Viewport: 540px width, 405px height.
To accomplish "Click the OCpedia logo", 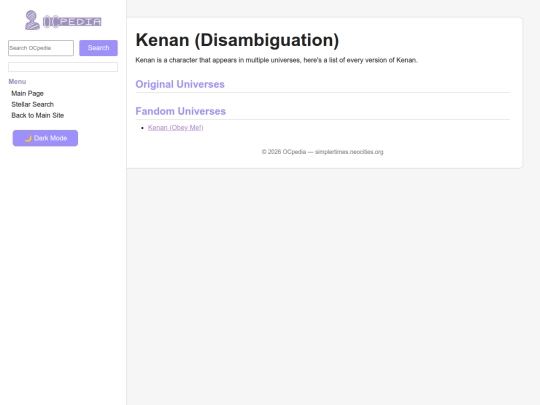I will (x=63, y=20).
